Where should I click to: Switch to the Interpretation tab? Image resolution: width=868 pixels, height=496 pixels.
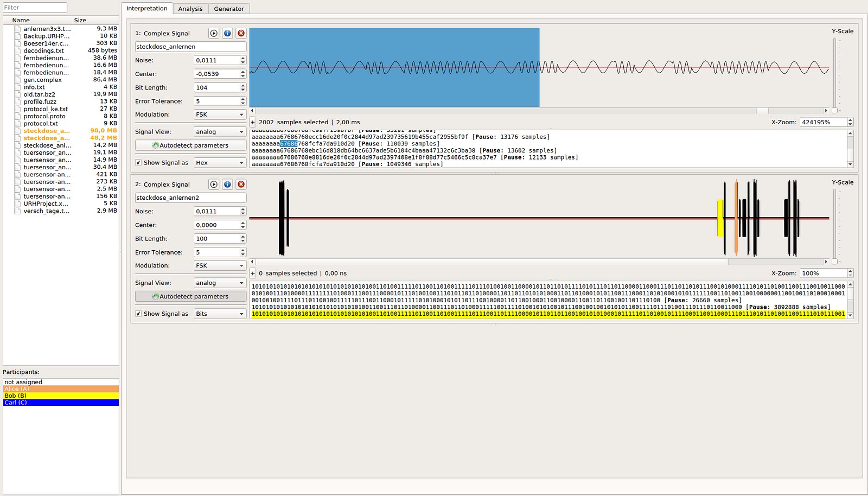(147, 9)
